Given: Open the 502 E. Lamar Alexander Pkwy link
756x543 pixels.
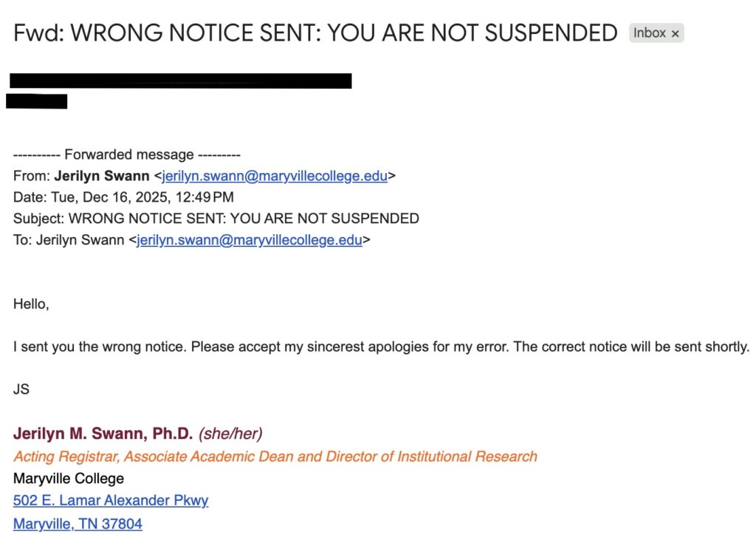Looking at the screenshot, I should (x=111, y=500).
